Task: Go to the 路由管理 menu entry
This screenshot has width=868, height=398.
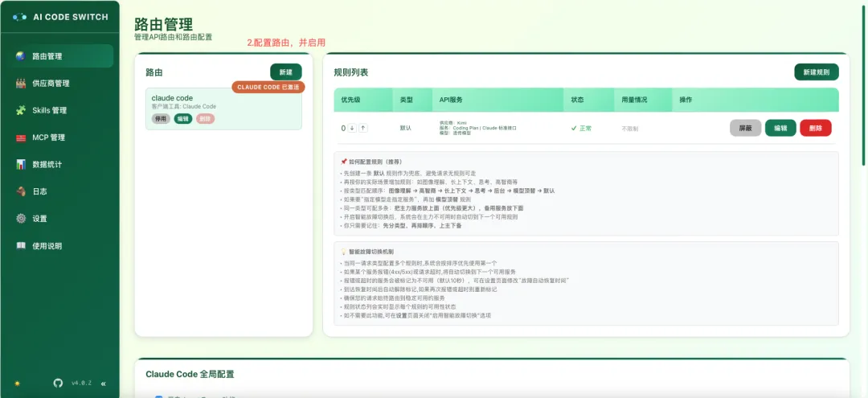Action: coord(61,56)
